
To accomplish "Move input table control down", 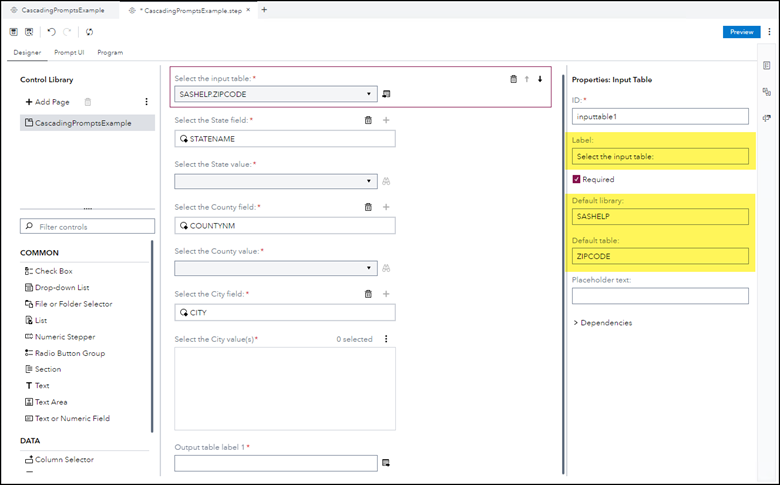I will 540,79.
